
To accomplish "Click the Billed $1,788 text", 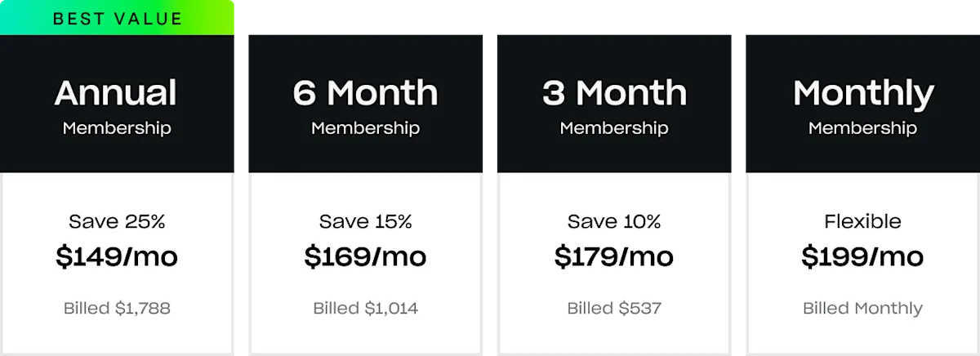I will point(117,309).
